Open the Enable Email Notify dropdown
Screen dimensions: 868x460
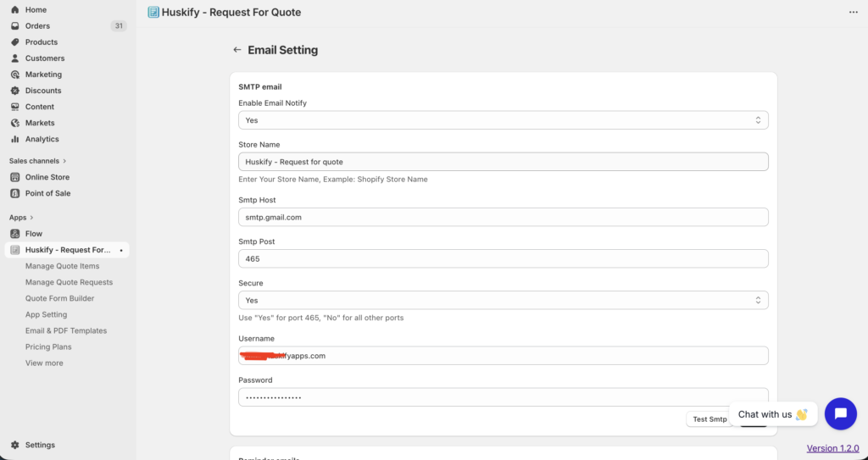[503, 120]
